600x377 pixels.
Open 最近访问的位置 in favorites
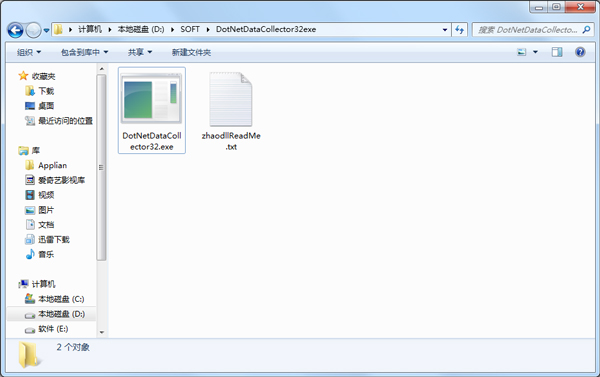tap(65, 121)
